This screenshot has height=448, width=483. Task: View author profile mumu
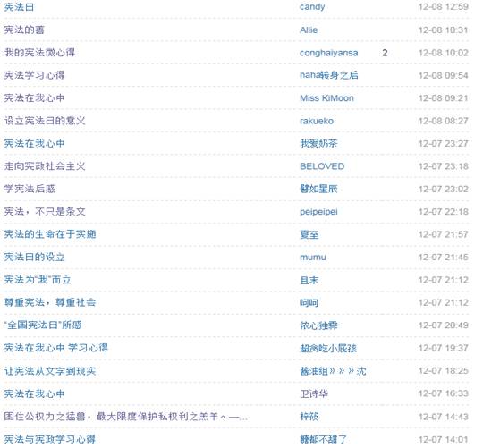[x=313, y=258]
